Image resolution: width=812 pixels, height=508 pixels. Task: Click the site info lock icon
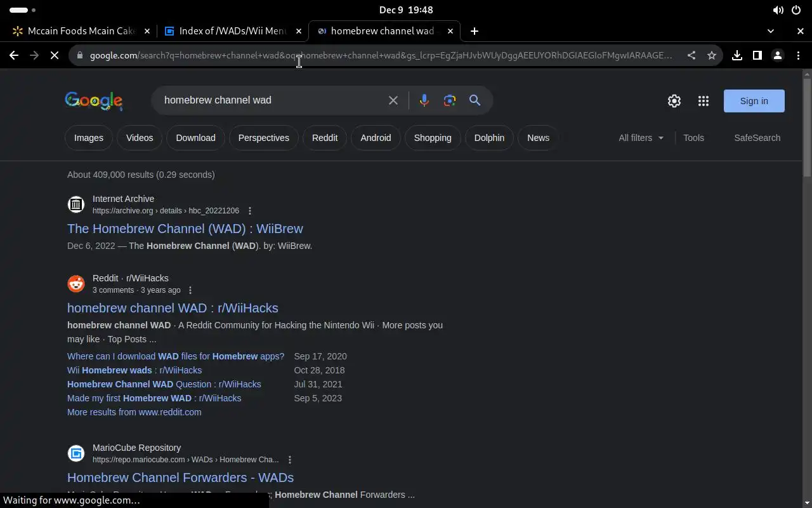[79, 55]
